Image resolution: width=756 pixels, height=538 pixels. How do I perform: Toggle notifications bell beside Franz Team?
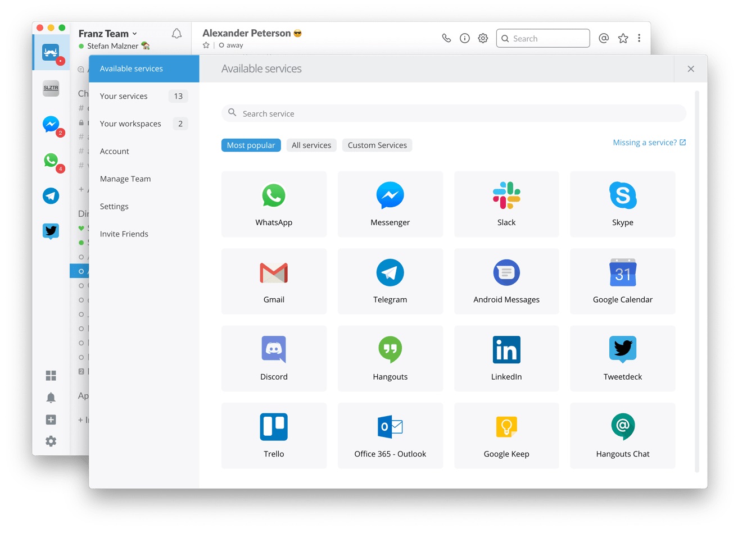[176, 34]
